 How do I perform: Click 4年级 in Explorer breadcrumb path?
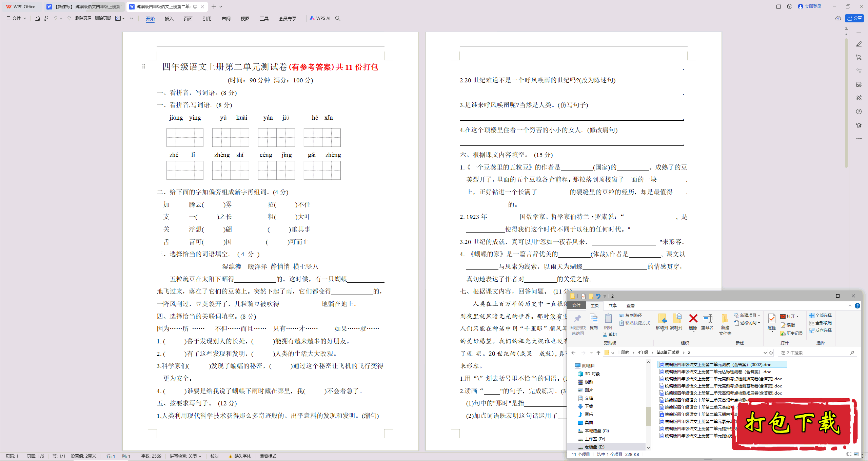pos(643,353)
